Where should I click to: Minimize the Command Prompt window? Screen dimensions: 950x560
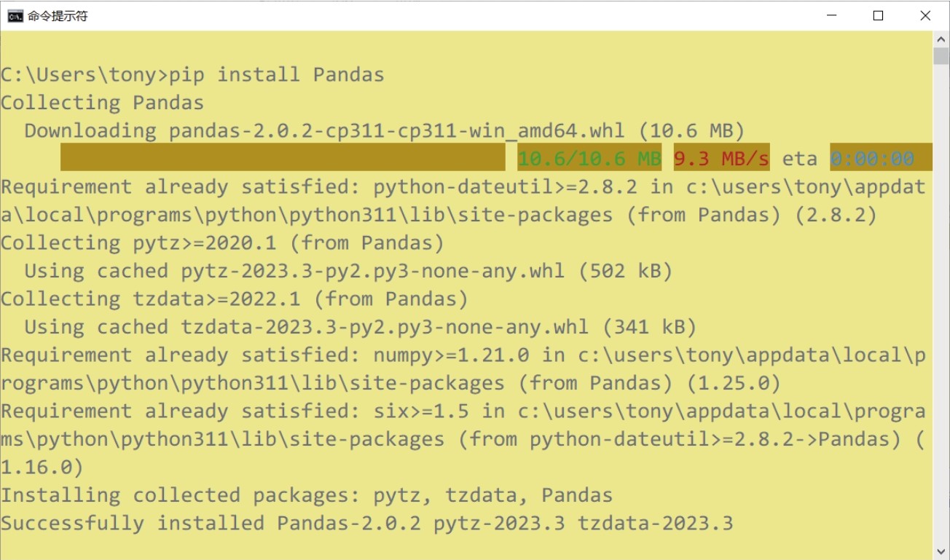point(831,16)
